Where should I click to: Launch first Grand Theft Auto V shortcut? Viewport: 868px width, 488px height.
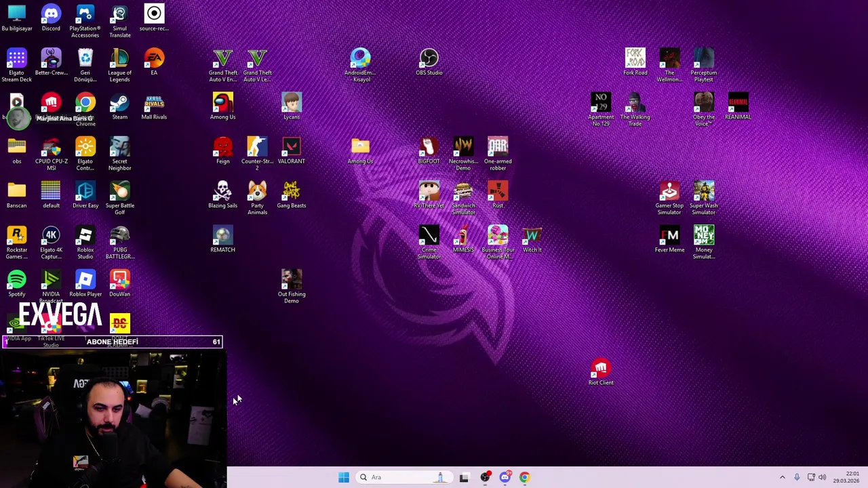[x=222, y=66]
